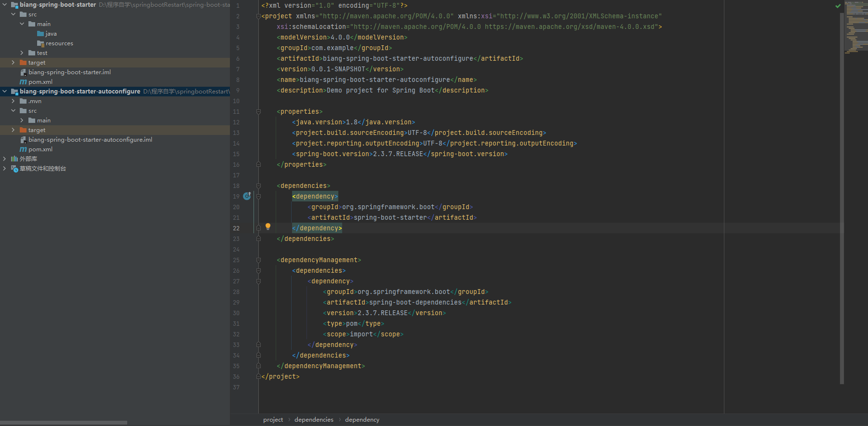Click the editor vertical scrollbar

click(x=841, y=199)
